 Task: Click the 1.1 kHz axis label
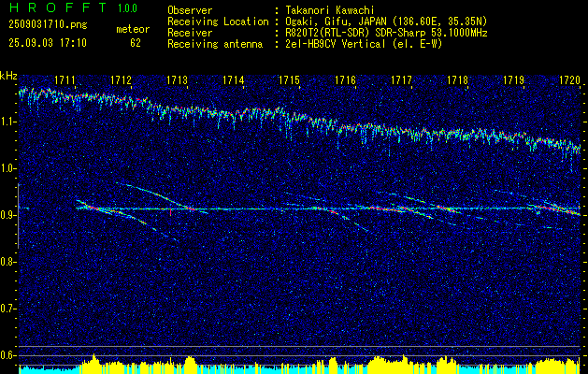[8, 122]
